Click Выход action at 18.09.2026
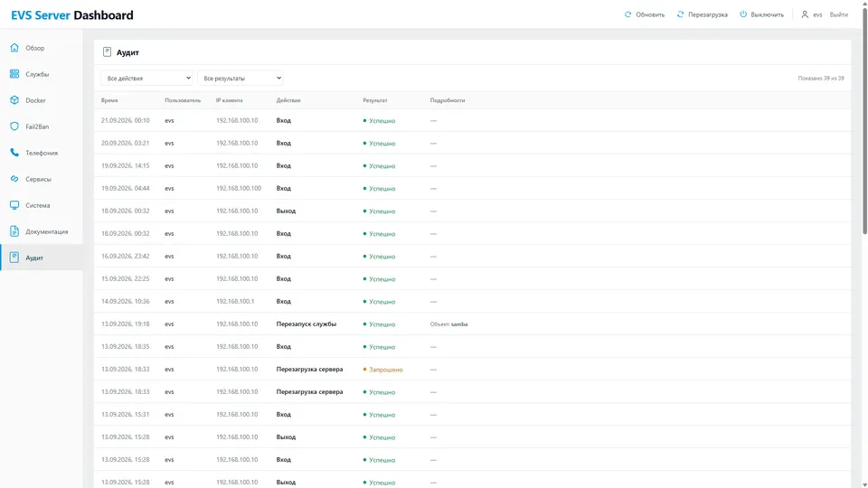The image size is (868, 488). point(286,211)
